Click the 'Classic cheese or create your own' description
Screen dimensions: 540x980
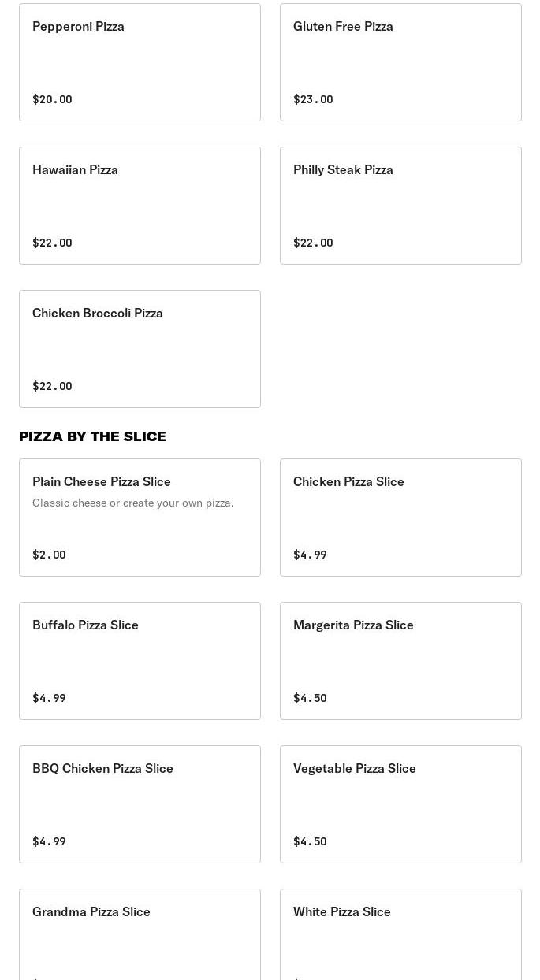(133, 503)
